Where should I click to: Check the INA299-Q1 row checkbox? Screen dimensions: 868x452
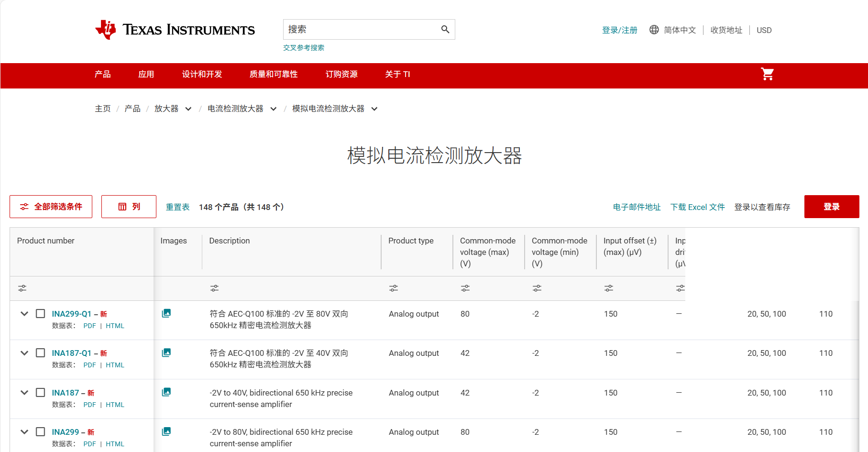coord(41,314)
